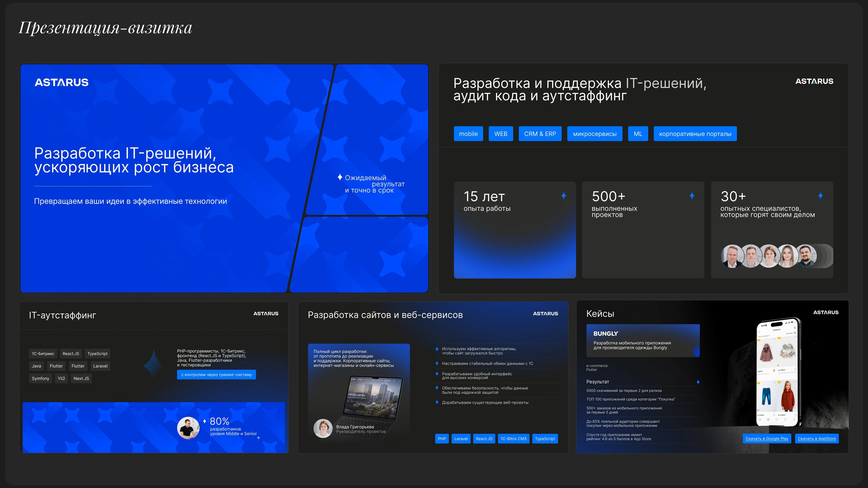
Task: Click the 1С-Битрикс skill chip
Action: coord(43,354)
